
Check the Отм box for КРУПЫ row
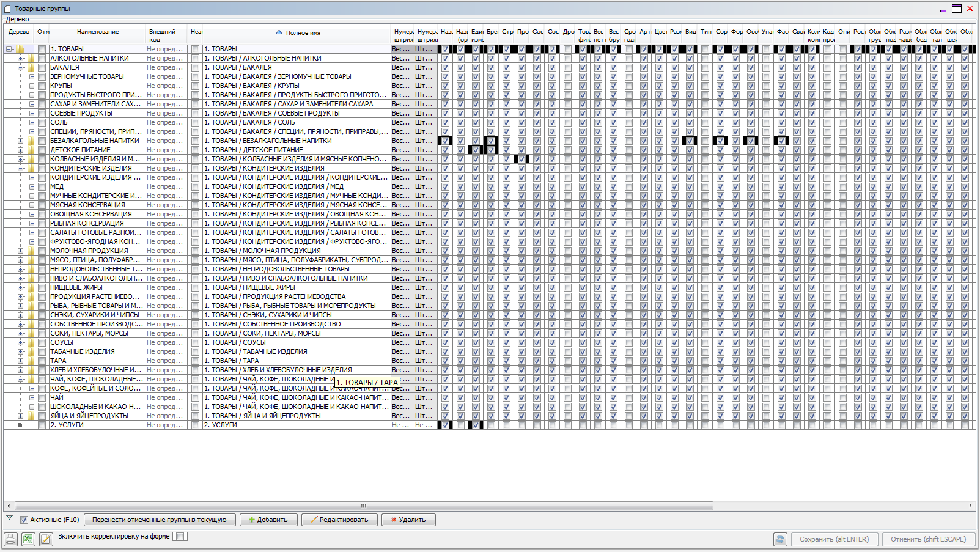[42, 86]
